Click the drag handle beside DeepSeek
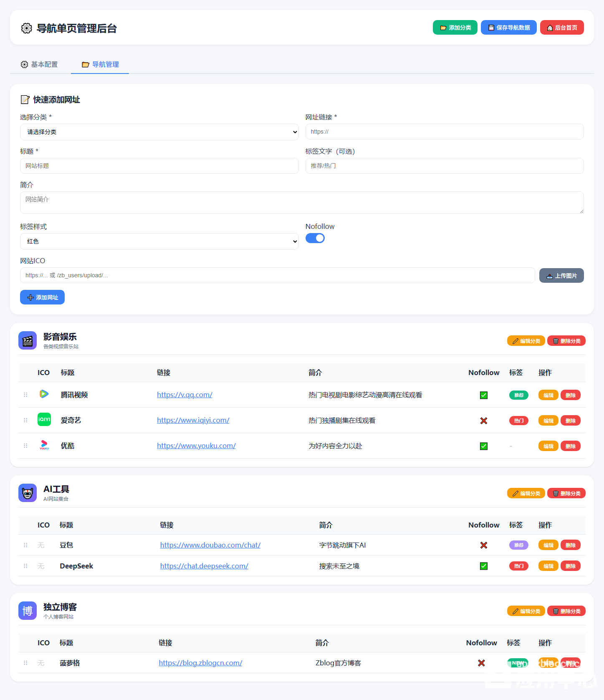Image resolution: width=604 pixels, height=700 pixels. 25,566
